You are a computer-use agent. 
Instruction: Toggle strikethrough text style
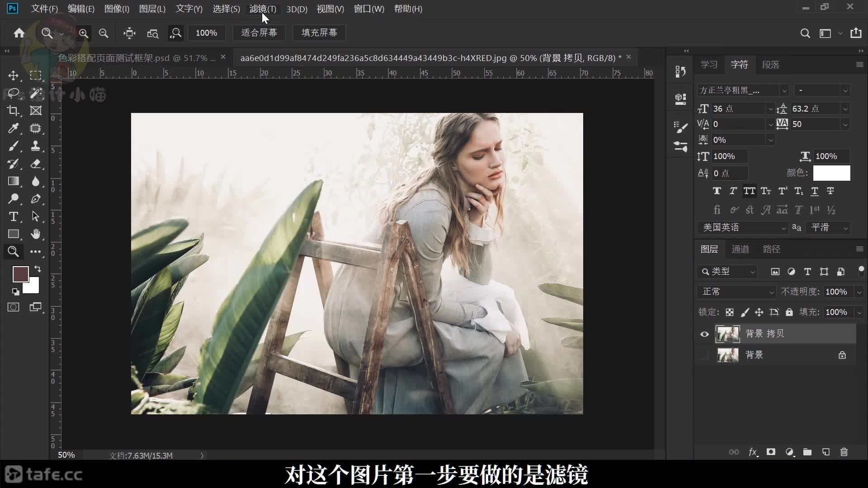[x=830, y=191]
